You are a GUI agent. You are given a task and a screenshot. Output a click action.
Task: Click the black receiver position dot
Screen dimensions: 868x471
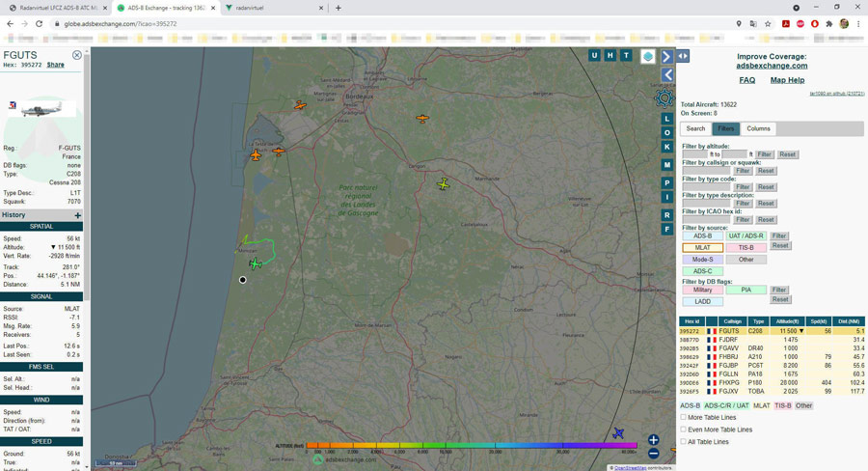242,280
